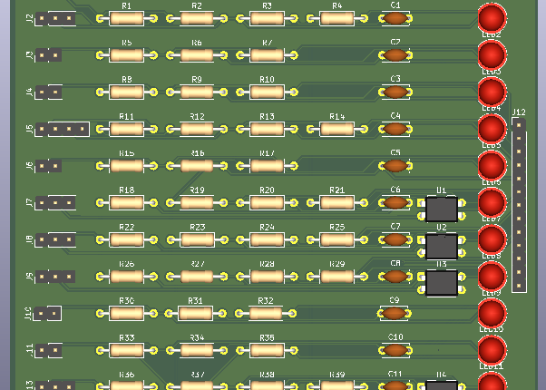Select capacitor C3
Image resolution: width=546 pixels, height=390 pixels.
click(x=396, y=92)
